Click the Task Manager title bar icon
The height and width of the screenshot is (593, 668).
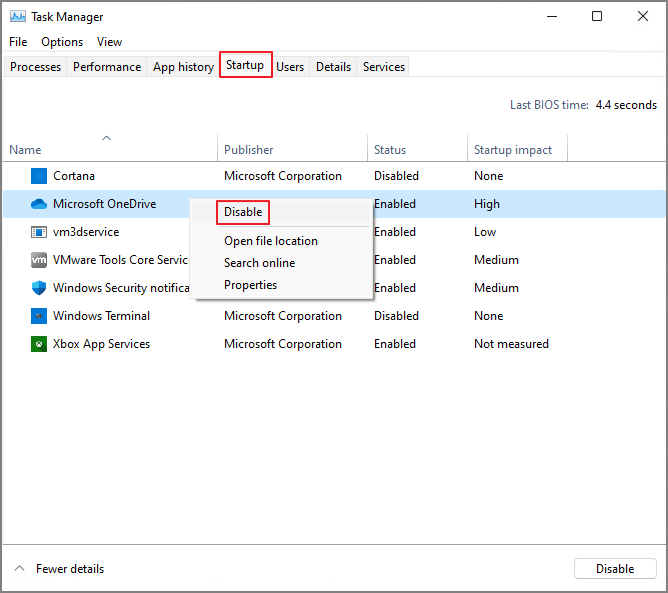click(17, 17)
